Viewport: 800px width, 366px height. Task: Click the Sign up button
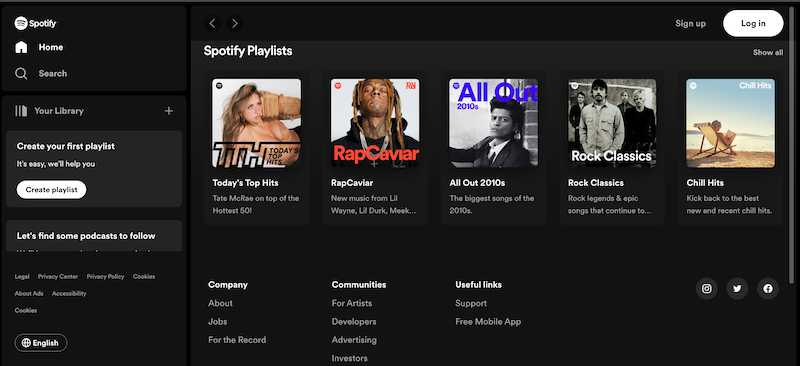[690, 23]
